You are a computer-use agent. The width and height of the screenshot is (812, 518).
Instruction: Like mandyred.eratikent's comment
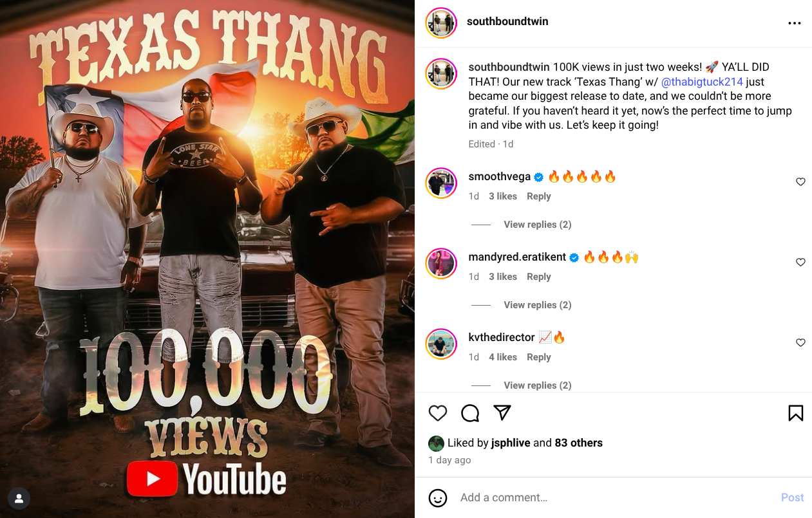[x=800, y=263]
